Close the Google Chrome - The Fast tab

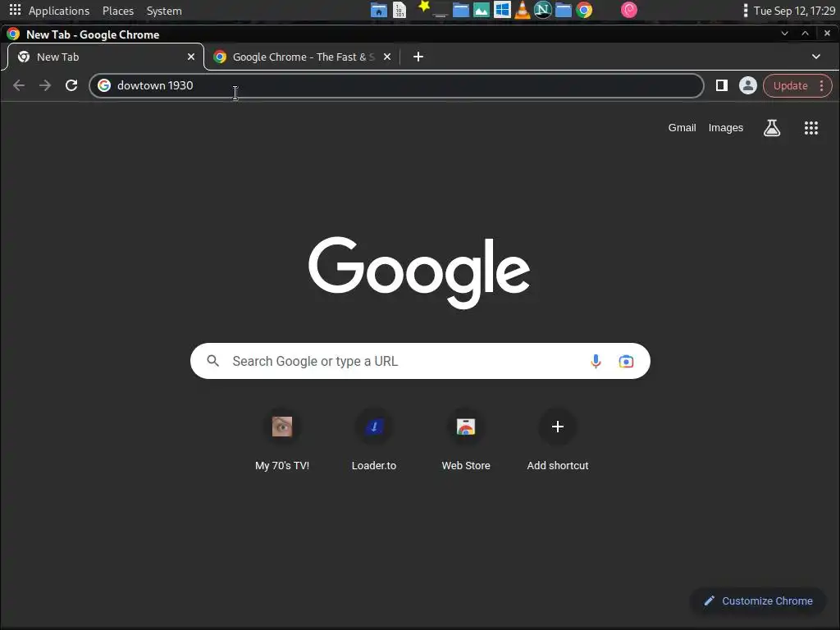(387, 57)
